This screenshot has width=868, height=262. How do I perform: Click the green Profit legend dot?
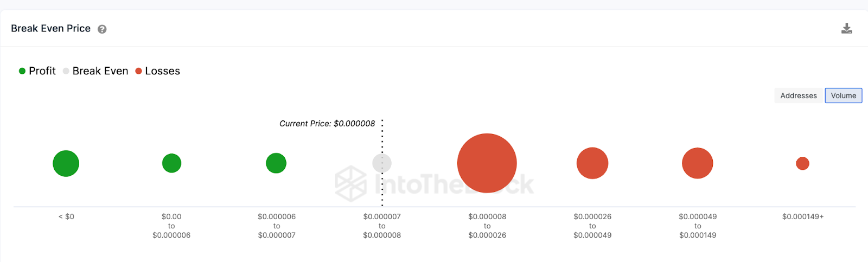pyautogui.click(x=22, y=71)
